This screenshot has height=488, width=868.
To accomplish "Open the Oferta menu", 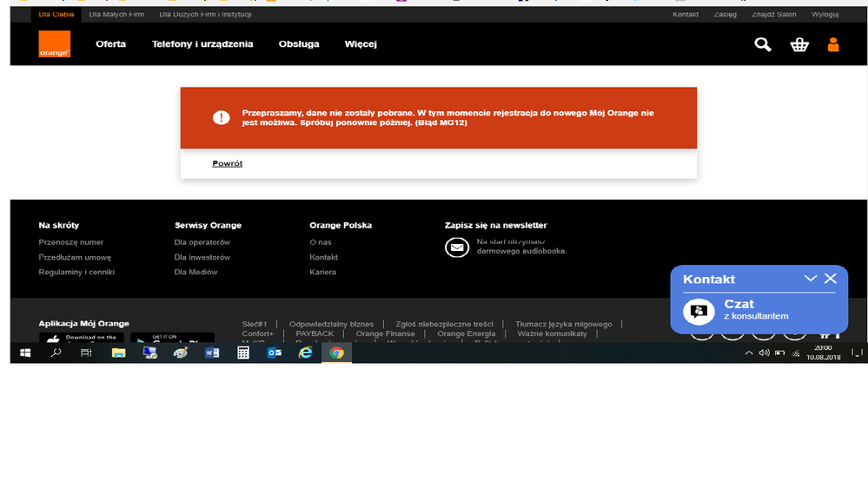I will point(110,44).
